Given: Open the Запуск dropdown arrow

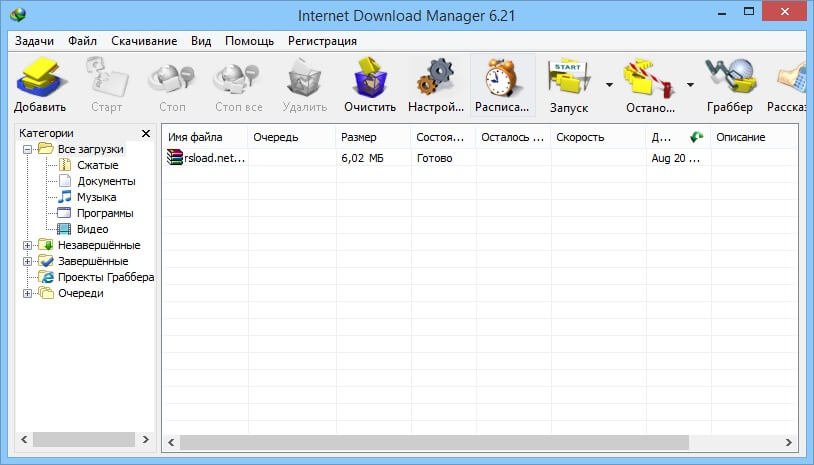Looking at the screenshot, I should (609, 85).
